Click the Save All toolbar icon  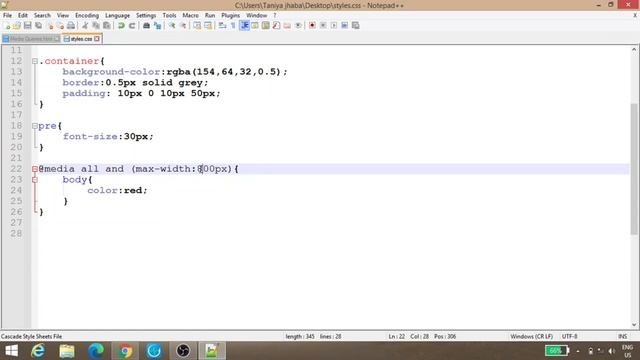point(39,26)
